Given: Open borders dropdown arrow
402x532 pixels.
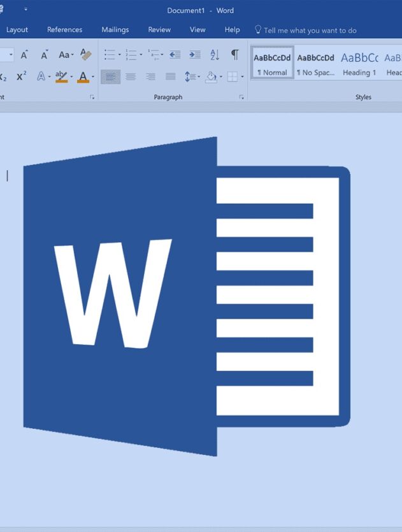Looking at the screenshot, I should (x=242, y=76).
